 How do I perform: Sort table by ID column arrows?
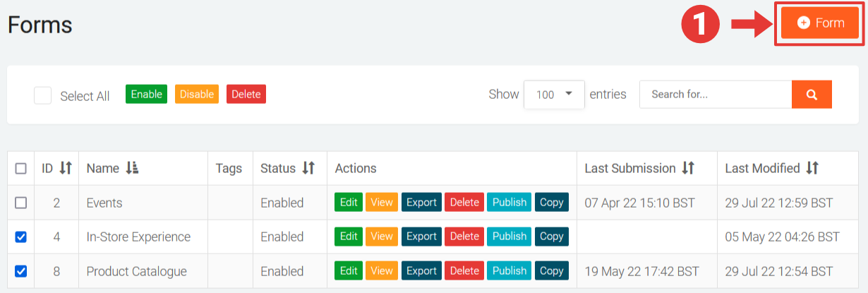[66, 168]
